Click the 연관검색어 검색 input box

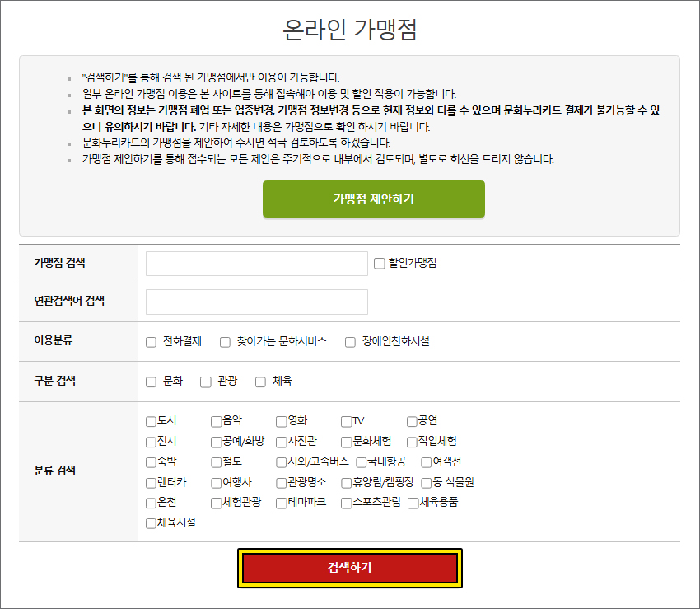256,302
